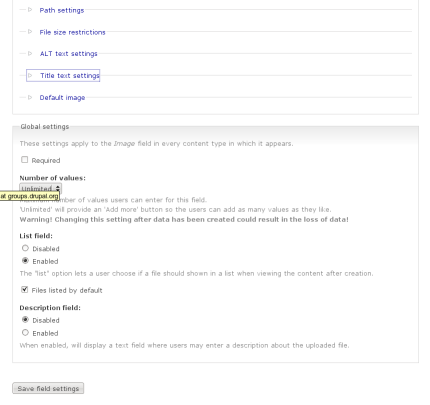
Task: Tick the Required checkbox
Action: (24, 160)
